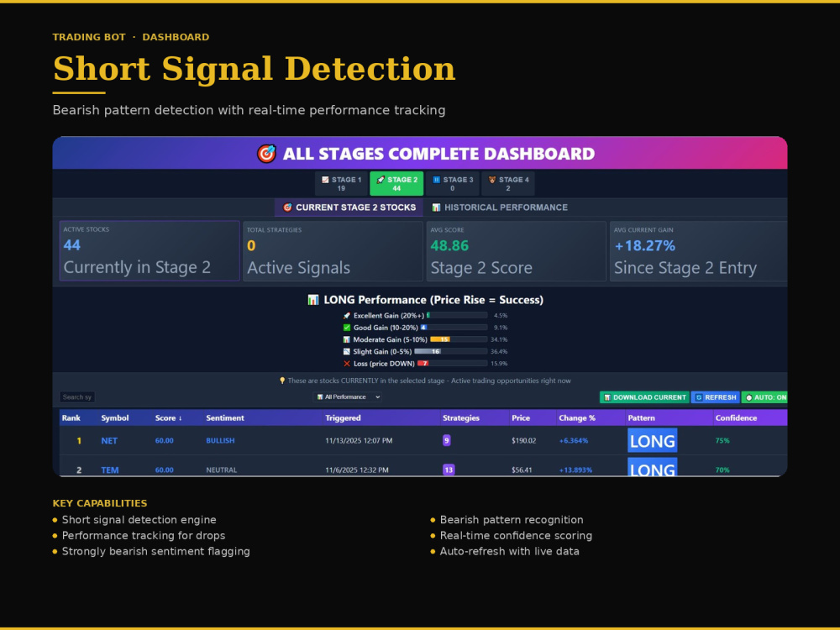Screen dimensions: 840x630
Task: Click the bar chart icon beside Historical Performance
Action: [x=436, y=207]
